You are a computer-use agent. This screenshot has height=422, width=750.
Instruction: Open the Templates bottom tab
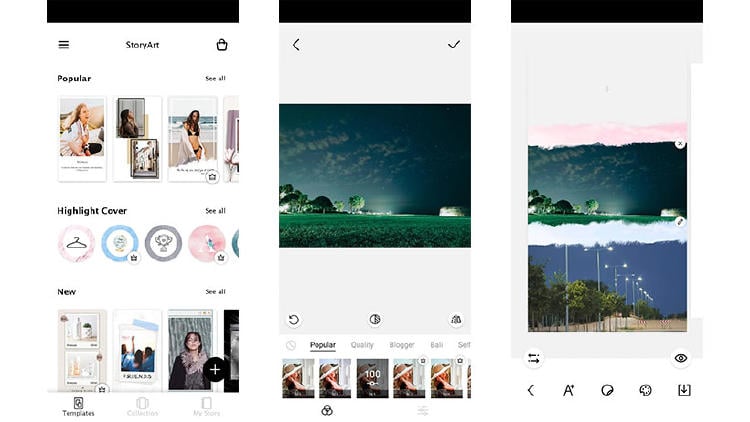[x=78, y=406]
